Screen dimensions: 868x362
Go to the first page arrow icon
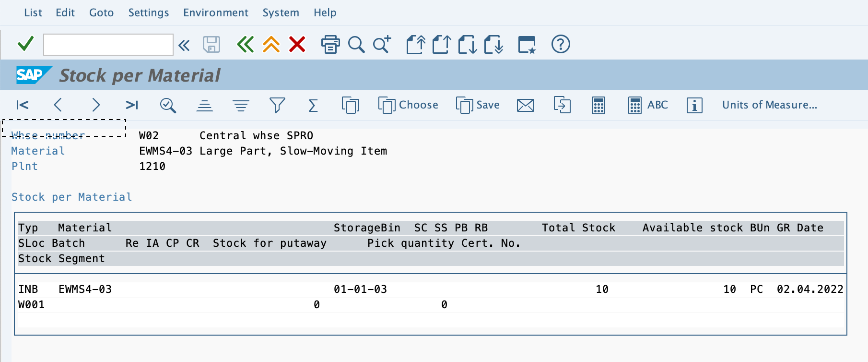coord(23,105)
